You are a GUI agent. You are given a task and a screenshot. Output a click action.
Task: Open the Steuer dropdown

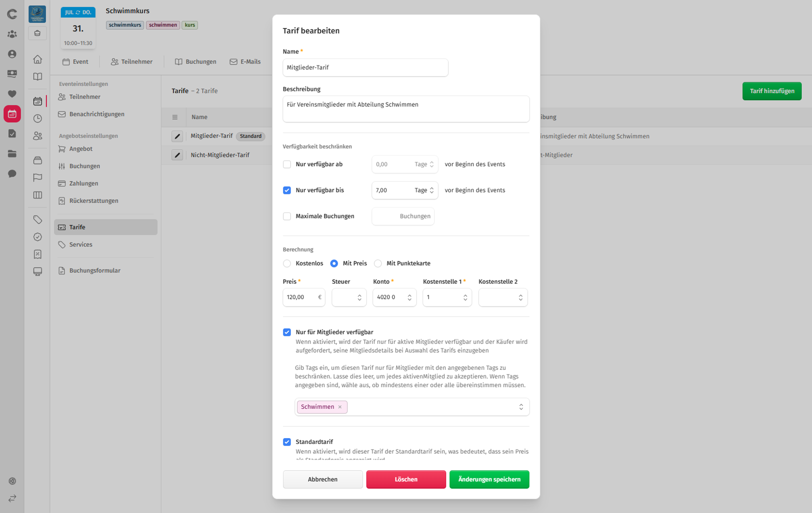pos(349,298)
